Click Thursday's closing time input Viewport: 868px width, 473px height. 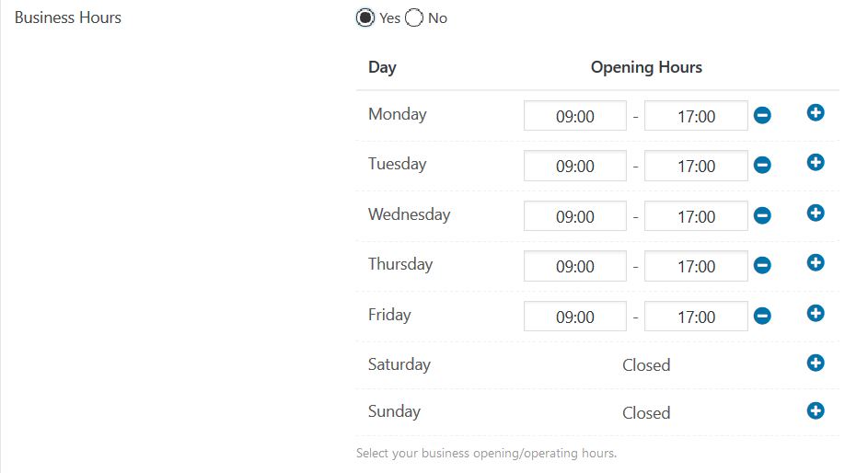696,266
